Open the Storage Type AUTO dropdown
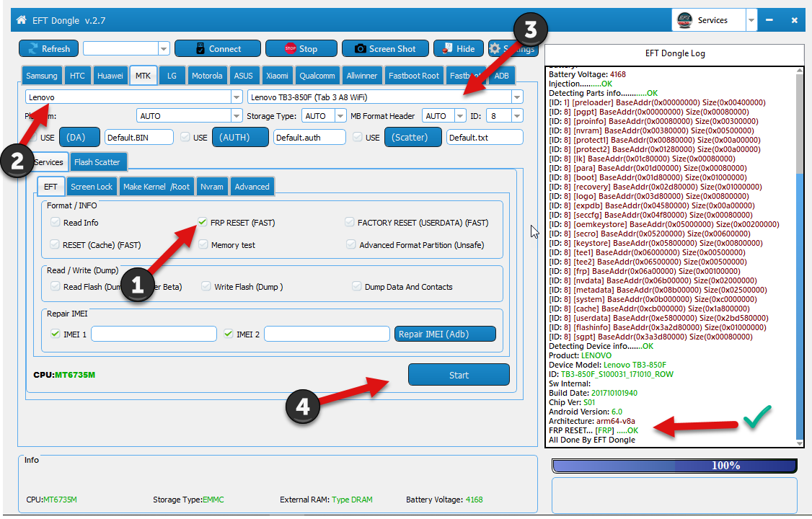 [x=340, y=116]
